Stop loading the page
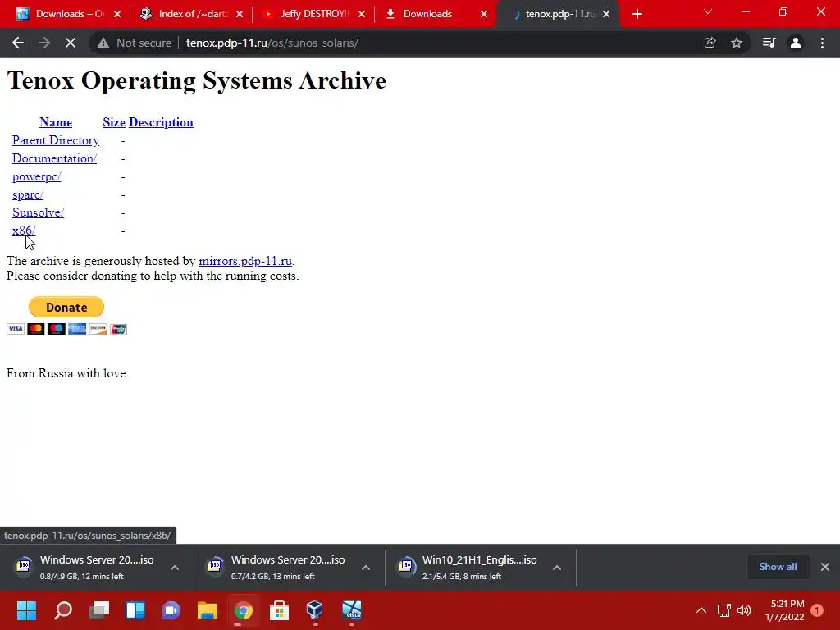840x630 pixels. click(71, 43)
